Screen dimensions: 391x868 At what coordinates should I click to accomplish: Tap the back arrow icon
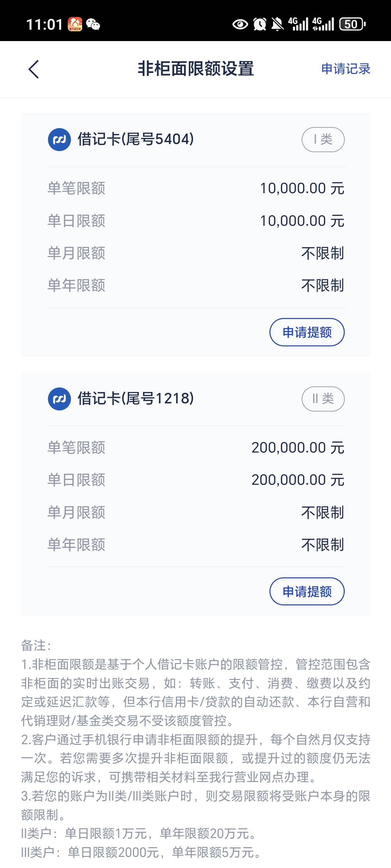33,69
